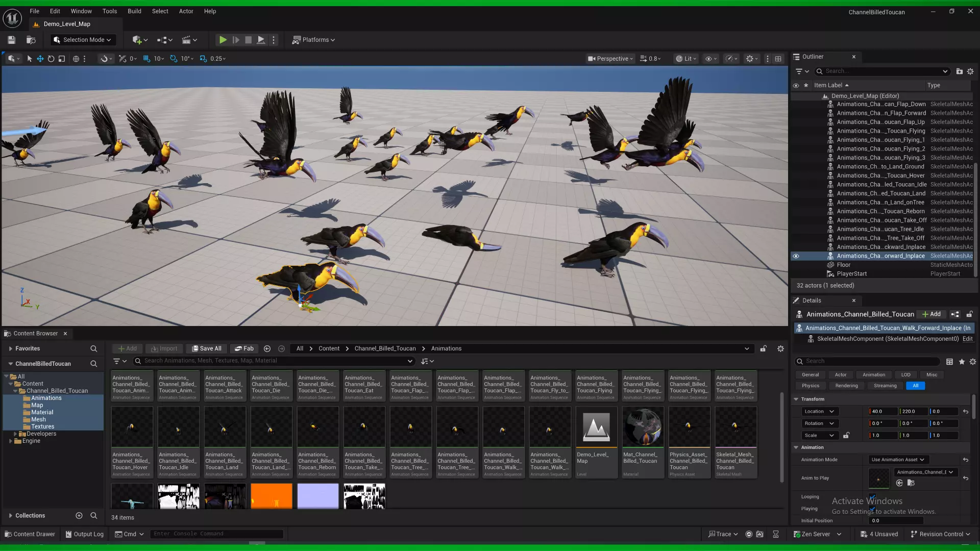Toggle the Looping checkbox
Screen dimensions: 980x551
[872, 497]
